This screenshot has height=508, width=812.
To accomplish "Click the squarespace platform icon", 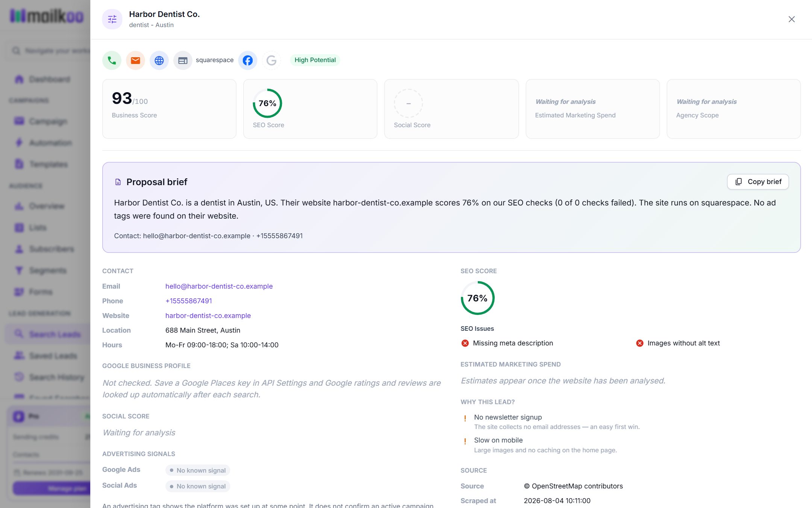I will (x=183, y=60).
